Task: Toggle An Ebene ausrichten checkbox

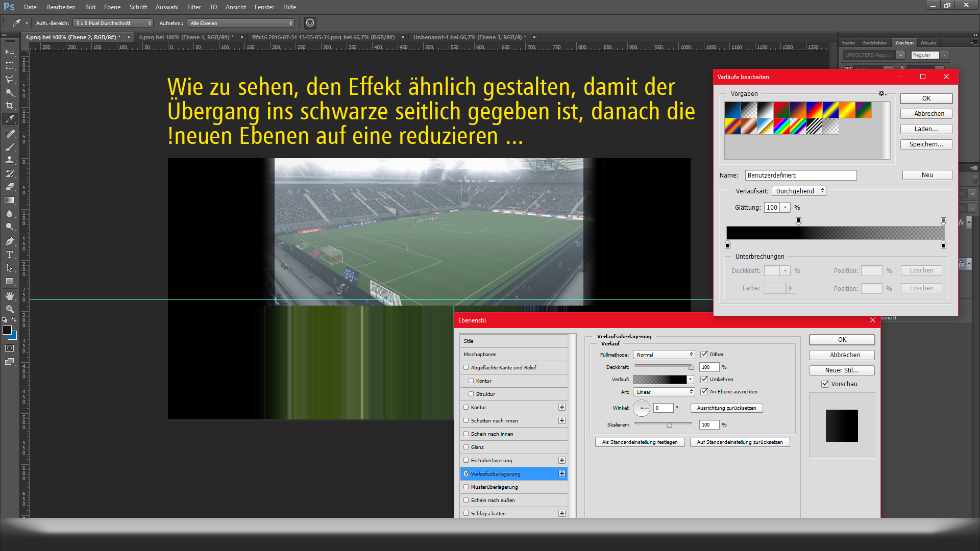Action: 704,392
